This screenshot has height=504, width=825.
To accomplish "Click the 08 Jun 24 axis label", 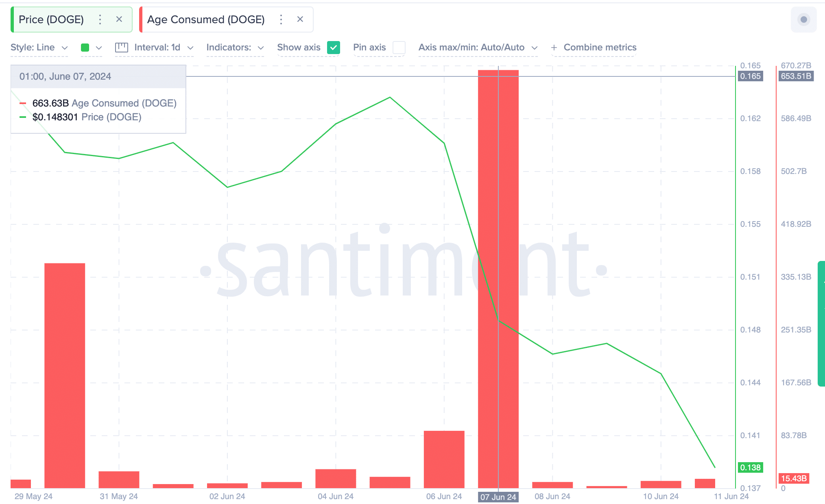I will [552, 497].
